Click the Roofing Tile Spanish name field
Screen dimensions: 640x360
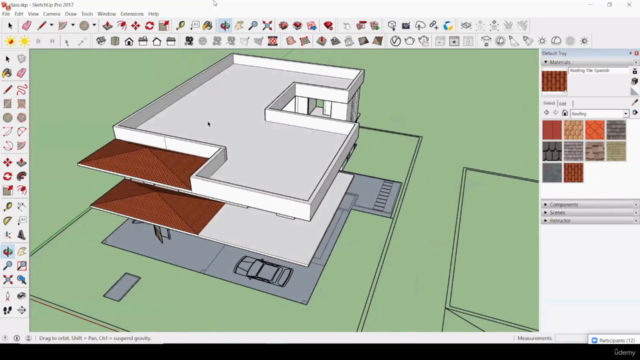pyautogui.click(x=598, y=71)
